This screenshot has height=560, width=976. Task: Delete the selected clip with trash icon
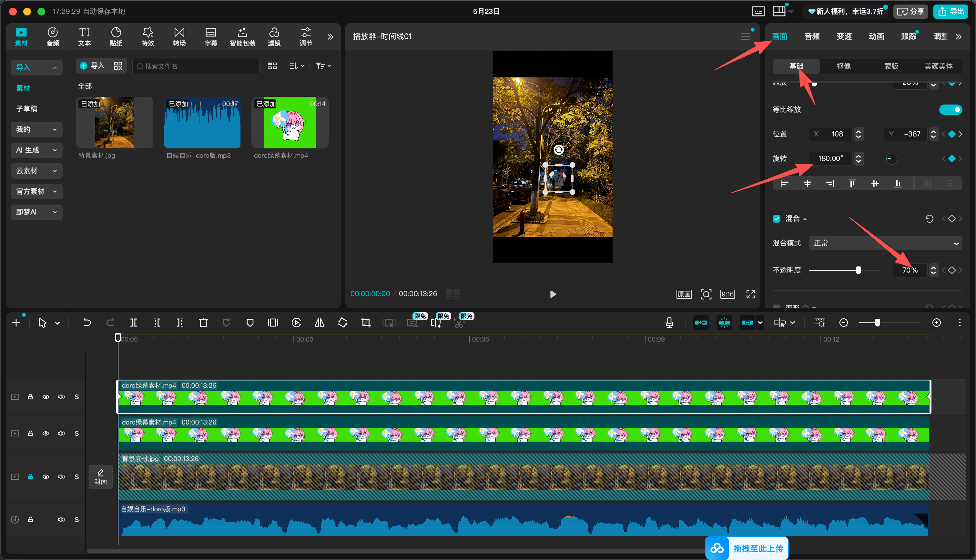click(203, 323)
